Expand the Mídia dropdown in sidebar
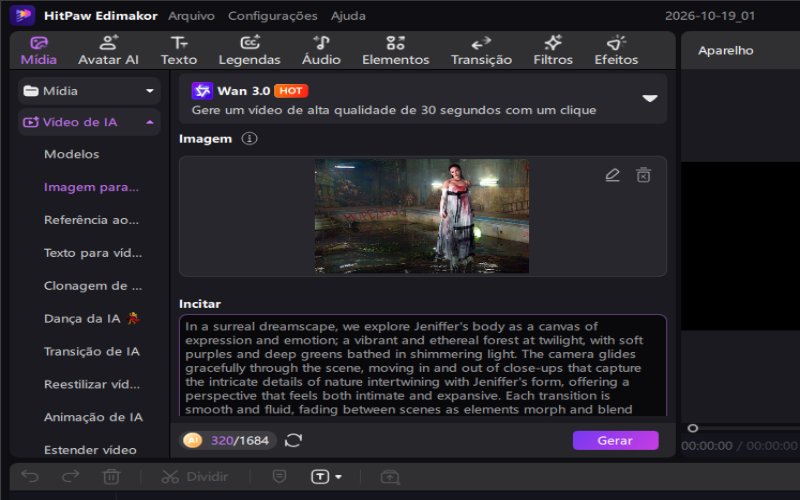This screenshot has width=800, height=500. coord(149,91)
